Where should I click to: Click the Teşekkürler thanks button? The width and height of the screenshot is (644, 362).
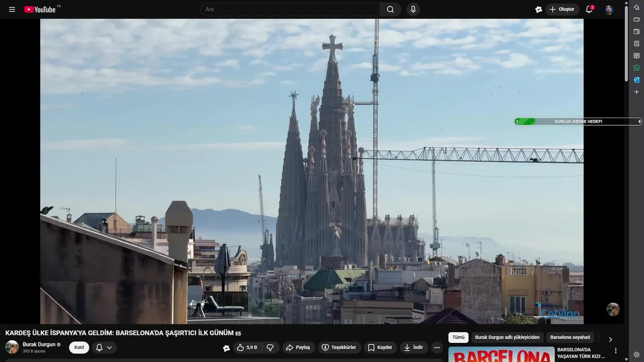[339, 347]
